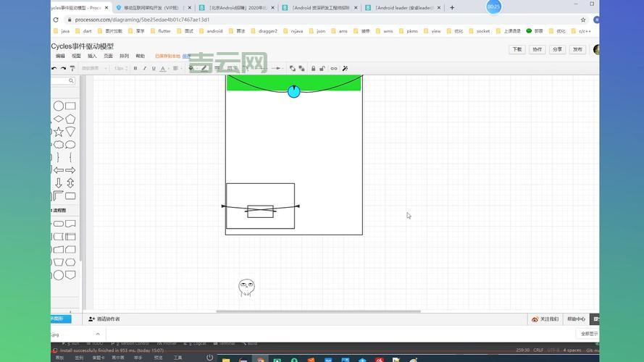Viewport: 644px width, 362px height.
Task: Open the 帮助 menu
Action: click(141, 56)
